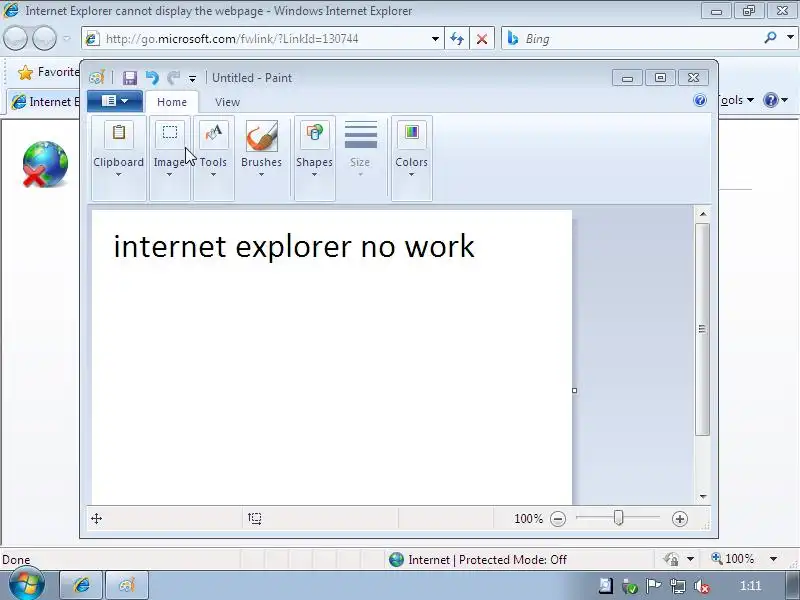The width and height of the screenshot is (800, 600).
Task: Expand the Shapes group
Action: click(314, 158)
